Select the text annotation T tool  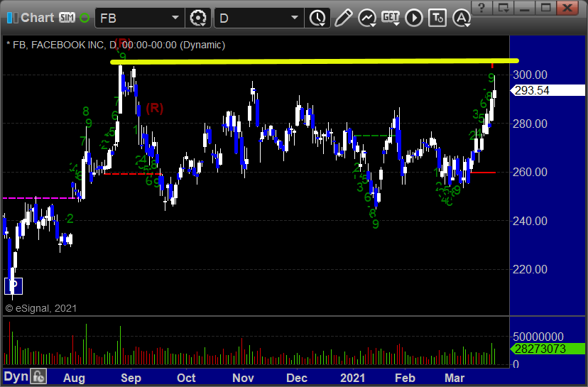pyautogui.click(x=437, y=18)
